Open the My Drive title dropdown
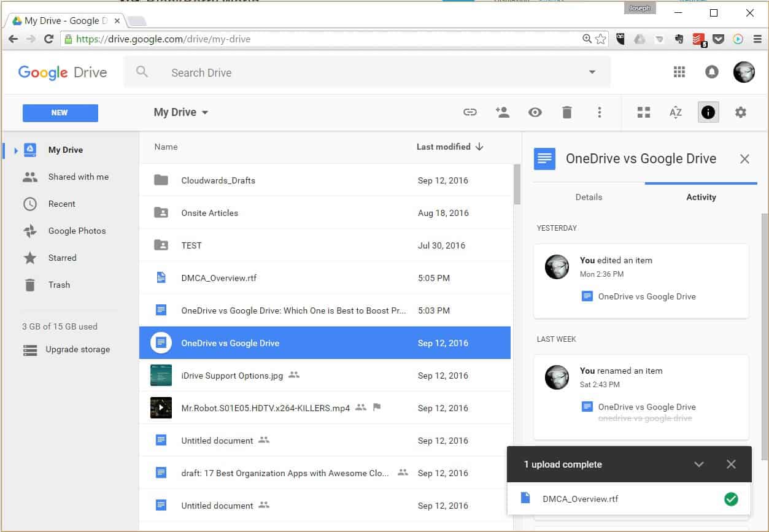 coord(181,112)
